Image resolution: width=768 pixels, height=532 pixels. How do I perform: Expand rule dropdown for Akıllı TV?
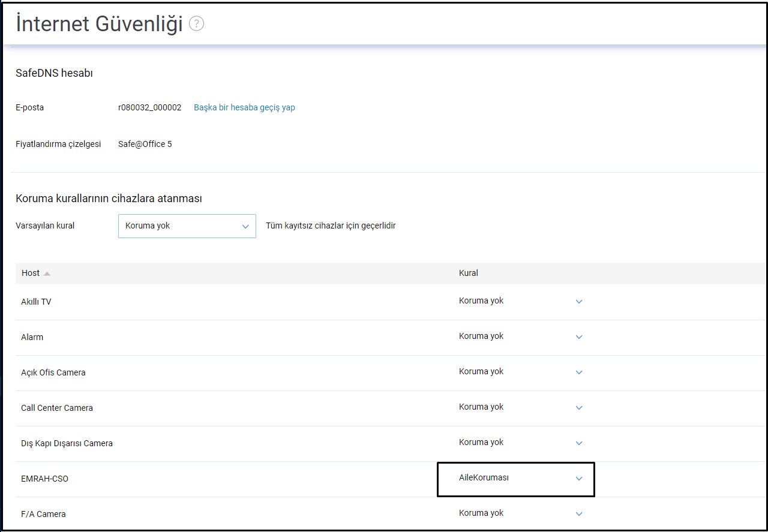click(578, 302)
